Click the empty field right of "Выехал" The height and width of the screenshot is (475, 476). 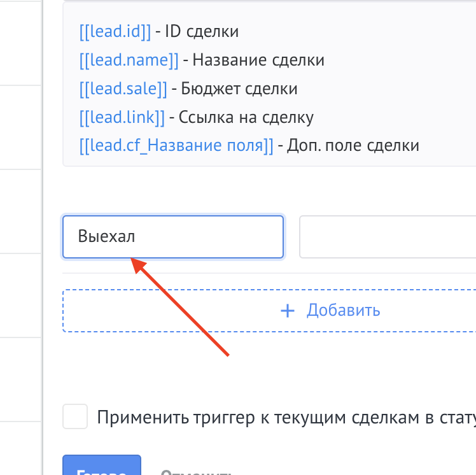[387, 237]
